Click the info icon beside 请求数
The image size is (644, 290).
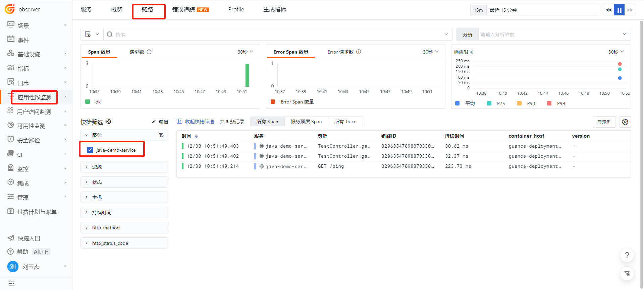[149, 52]
